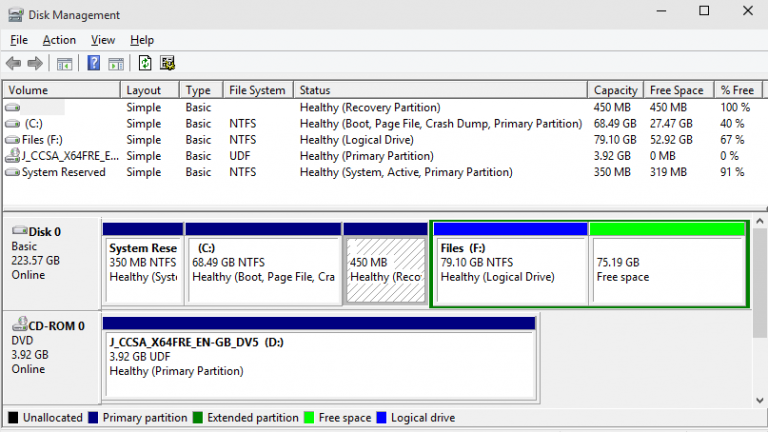Open the View menu
The image size is (768, 432).
tap(103, 40)
